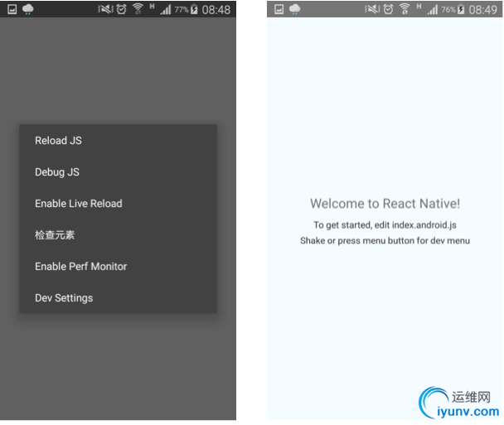The height and width of the screenshot is (425, 504).
Task: Tap muted vibrate icon in right phone status bar
Action: pyautogui.click(x=372, y=9)
